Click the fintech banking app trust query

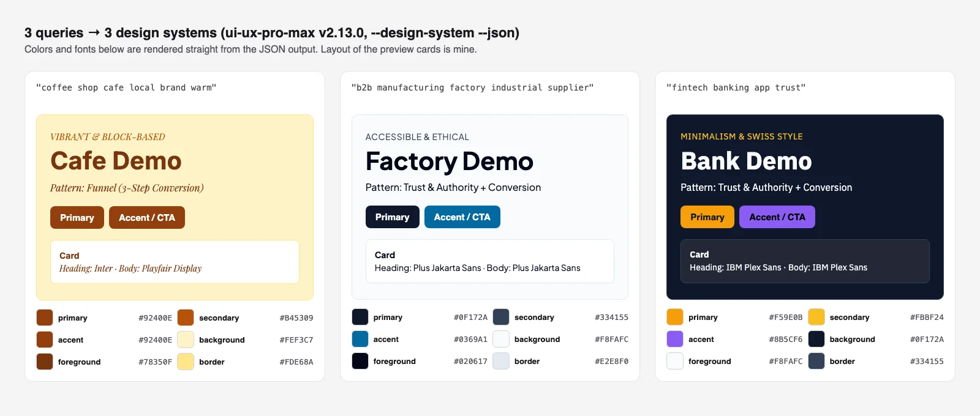pyautogui.click(x=736, y=87)
